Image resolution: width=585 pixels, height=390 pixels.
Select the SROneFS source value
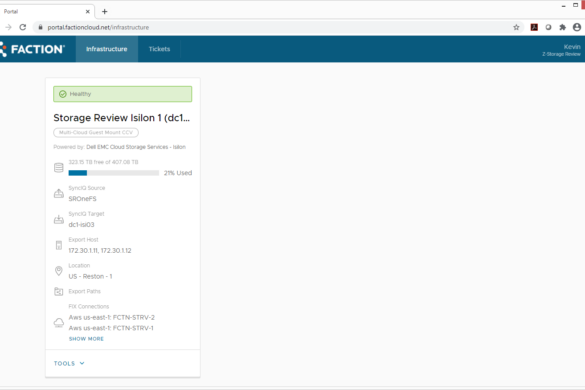click(x=82, y=199)
